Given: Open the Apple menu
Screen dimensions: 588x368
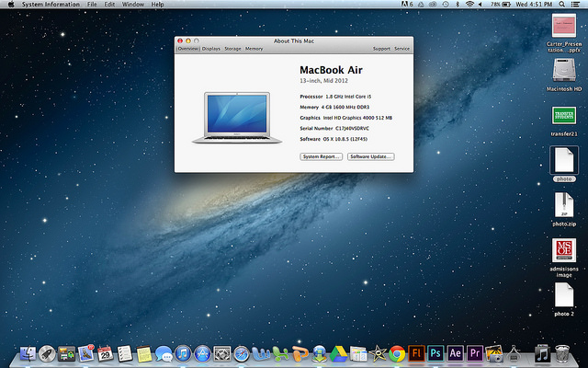Looking at the screenshot, I should [11, 5].
